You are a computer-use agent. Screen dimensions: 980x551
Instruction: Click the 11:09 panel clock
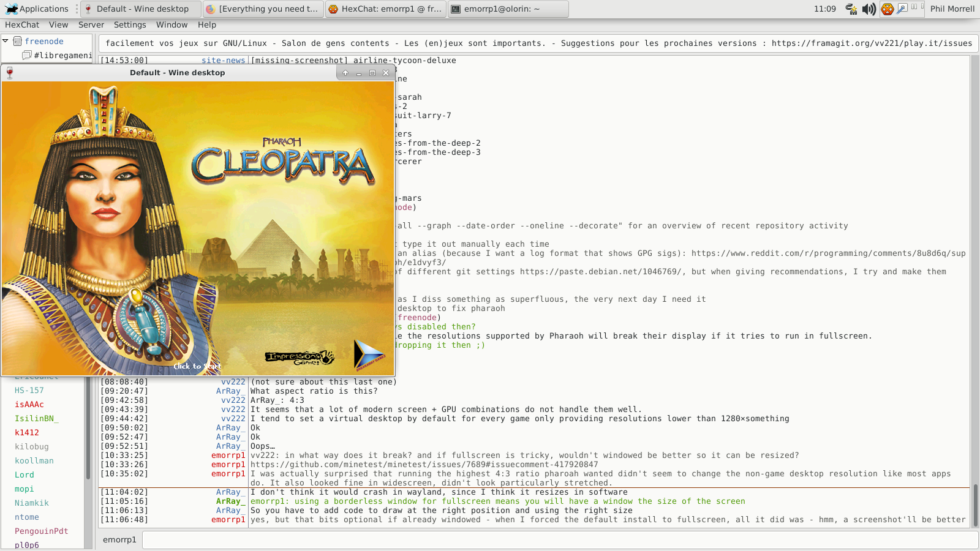(x=825, y=9)
